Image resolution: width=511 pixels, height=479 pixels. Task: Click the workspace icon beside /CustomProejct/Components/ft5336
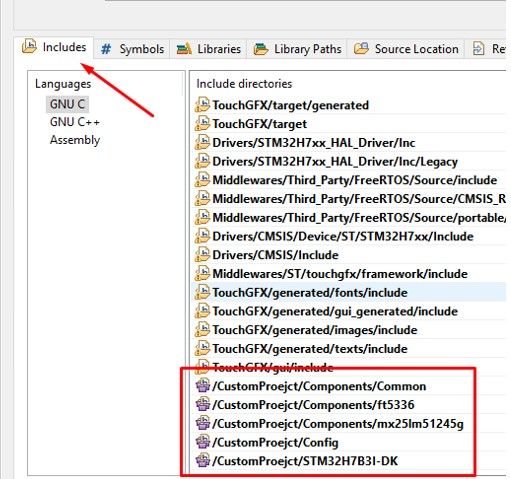tap(203, 404)
